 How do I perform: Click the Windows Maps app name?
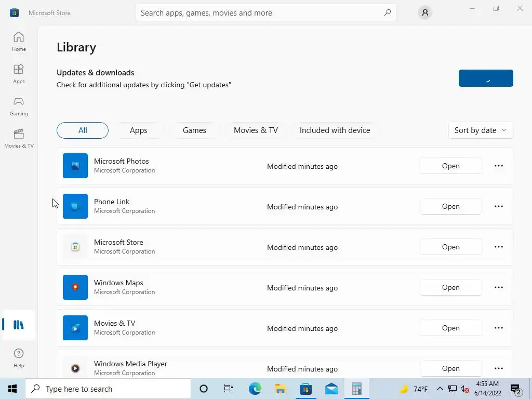coord(119,283)
